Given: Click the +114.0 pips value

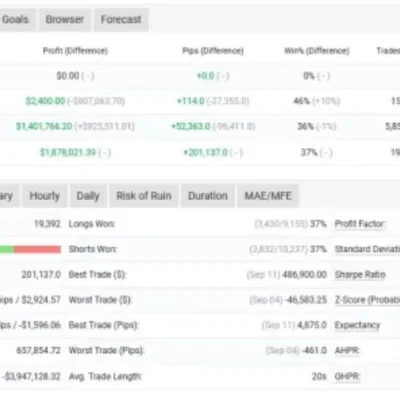Looking at the screenshot, I should pos(190,101).
